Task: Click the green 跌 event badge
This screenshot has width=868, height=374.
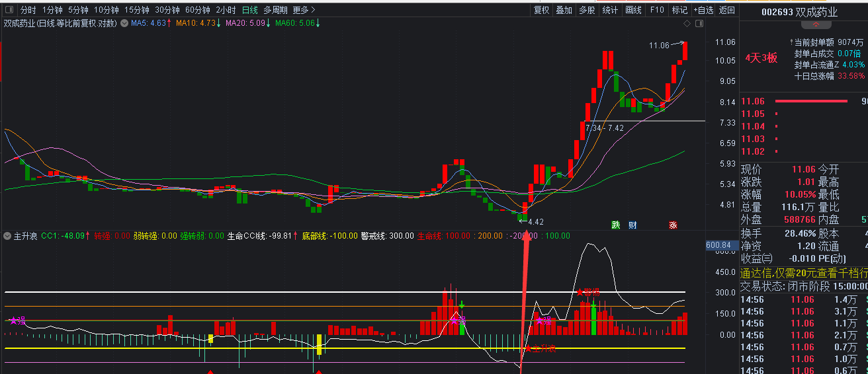Action: (616, 225)
